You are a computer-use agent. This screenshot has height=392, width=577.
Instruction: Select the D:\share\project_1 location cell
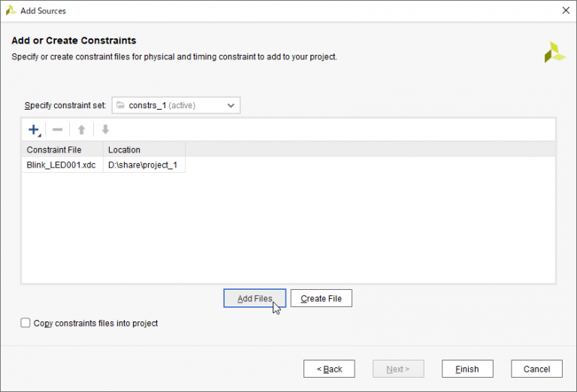143,165
